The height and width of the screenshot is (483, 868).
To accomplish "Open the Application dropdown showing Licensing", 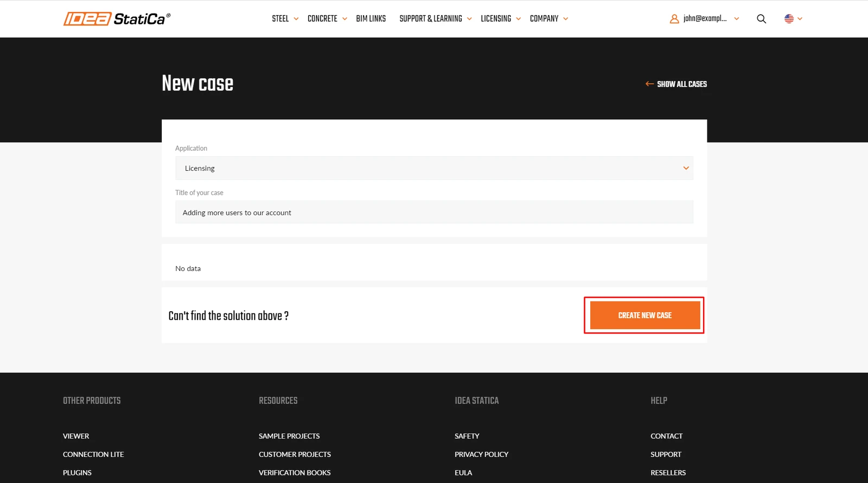I will tap(434, 168).
